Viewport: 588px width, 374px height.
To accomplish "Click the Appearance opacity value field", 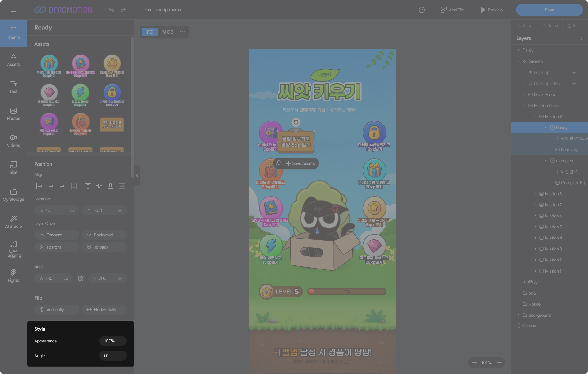I will click(x=113, y=341).
